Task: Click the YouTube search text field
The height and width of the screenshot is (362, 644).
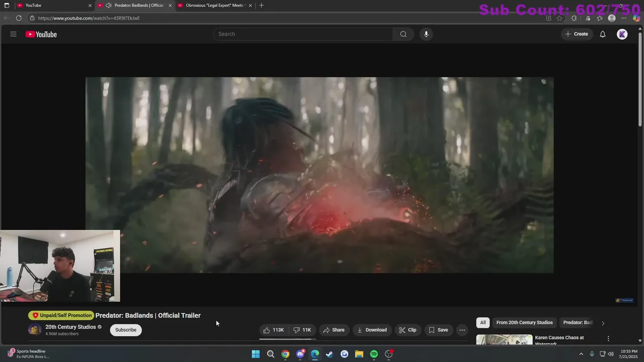Action: 303,34
